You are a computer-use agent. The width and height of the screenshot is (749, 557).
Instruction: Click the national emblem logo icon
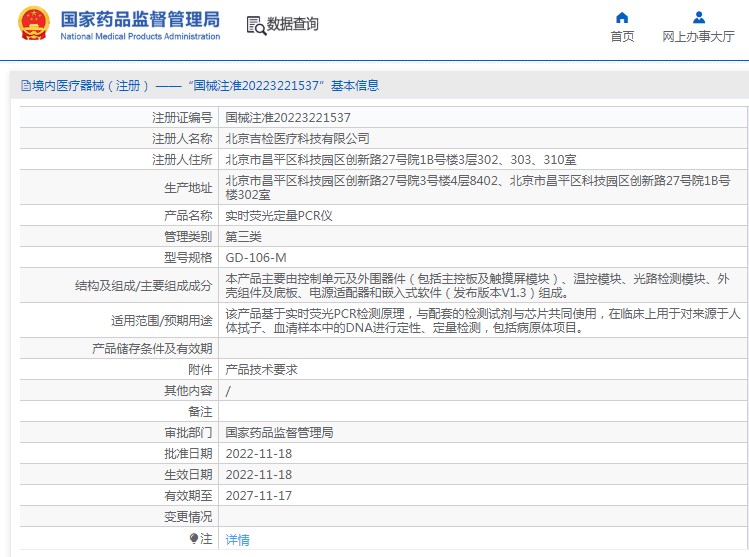[x=33, y=23]
